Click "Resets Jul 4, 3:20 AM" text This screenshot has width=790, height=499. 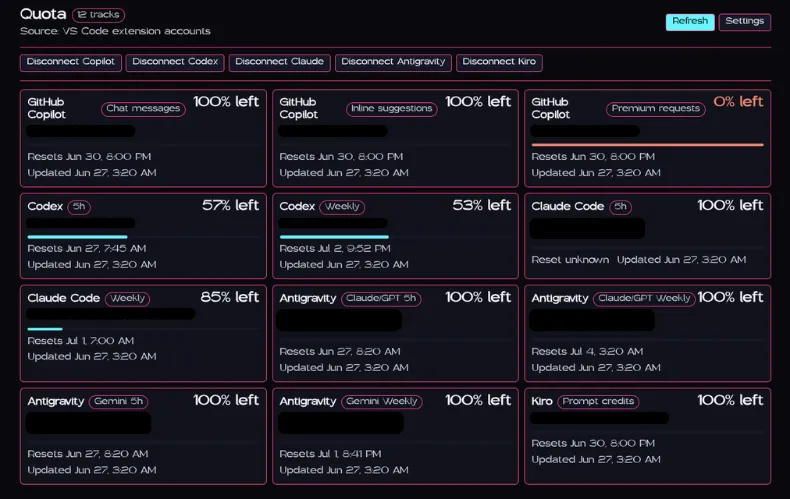click(x=587, y=351)
